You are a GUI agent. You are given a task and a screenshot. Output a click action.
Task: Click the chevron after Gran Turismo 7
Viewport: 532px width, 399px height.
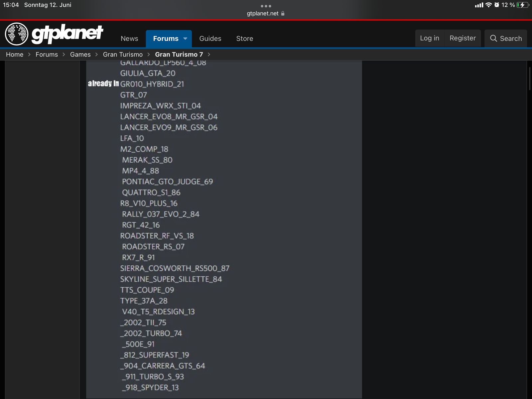coord(209,55)
